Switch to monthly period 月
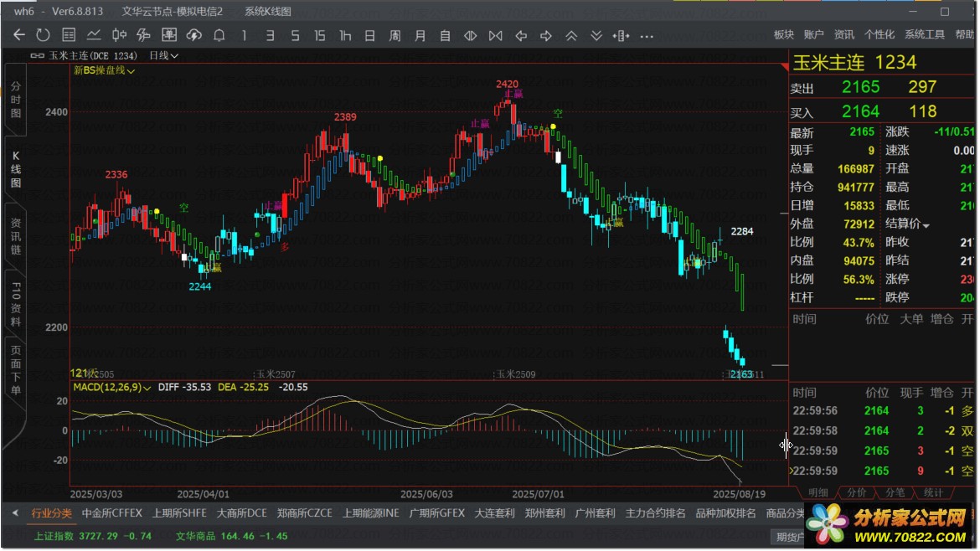The image size is (980, 551). [420, 36]
